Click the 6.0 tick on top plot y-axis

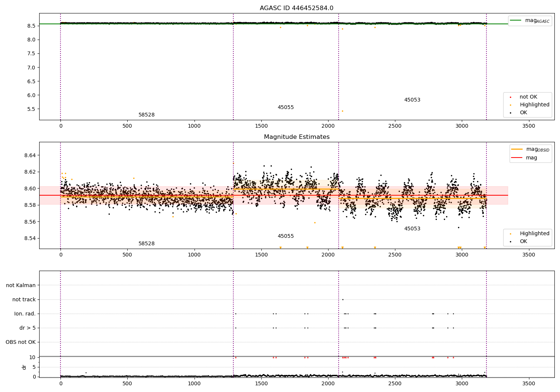click(31, 95)
